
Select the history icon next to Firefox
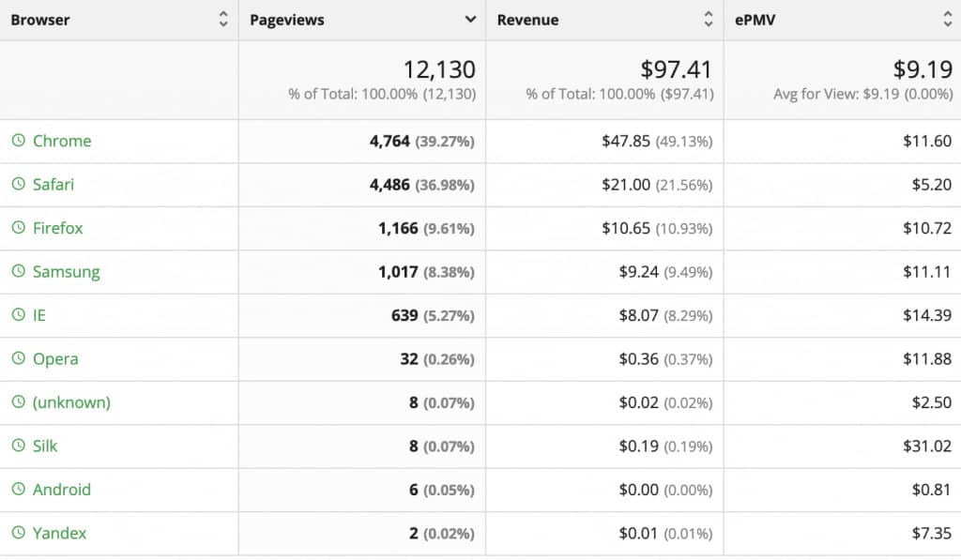click(x=21, y=228)
